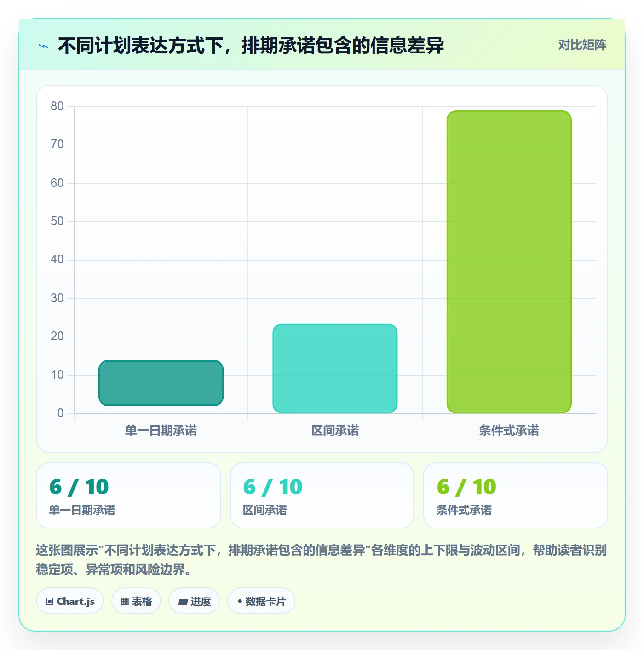This screenshot has height=650, width=644.
Task: Click the description paragraph starting 这张图展示
Action: pos(322,560)
